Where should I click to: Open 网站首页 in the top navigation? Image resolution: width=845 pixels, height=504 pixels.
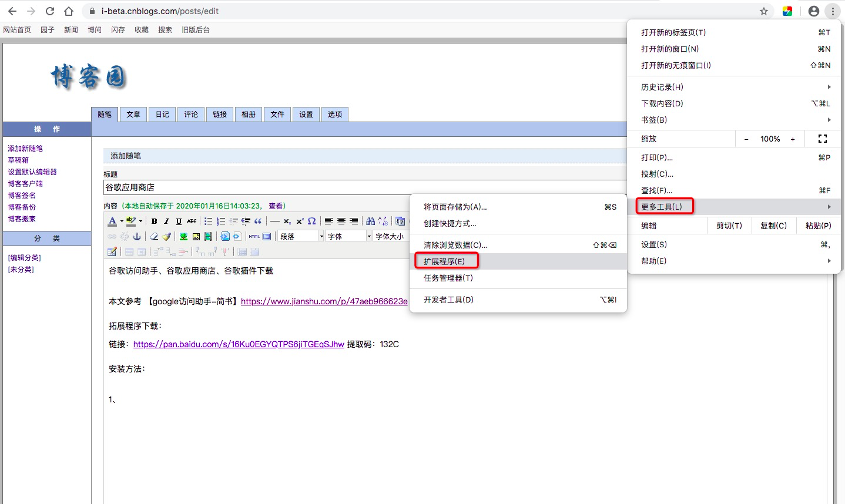(x=17, y=30)
